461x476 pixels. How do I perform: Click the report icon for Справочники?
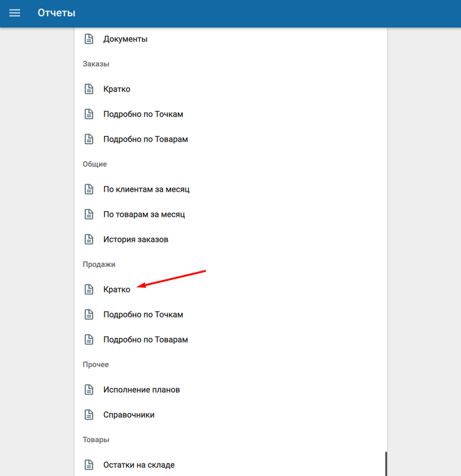click(x=89, y=415)
